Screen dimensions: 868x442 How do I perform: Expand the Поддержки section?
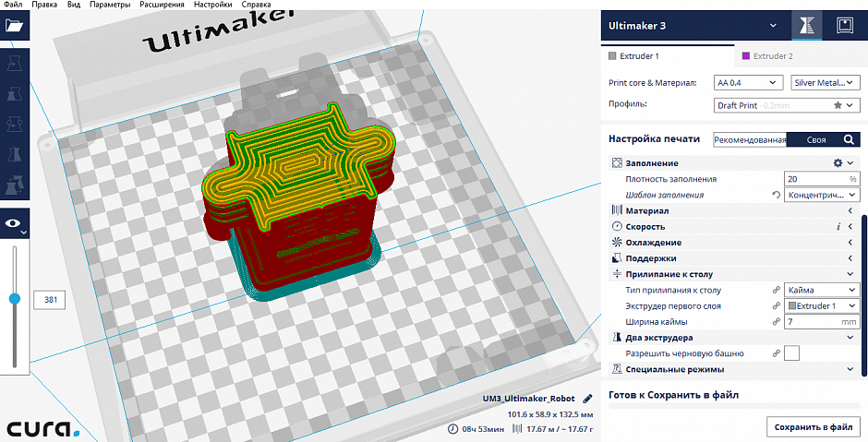[x=850, y=258]
